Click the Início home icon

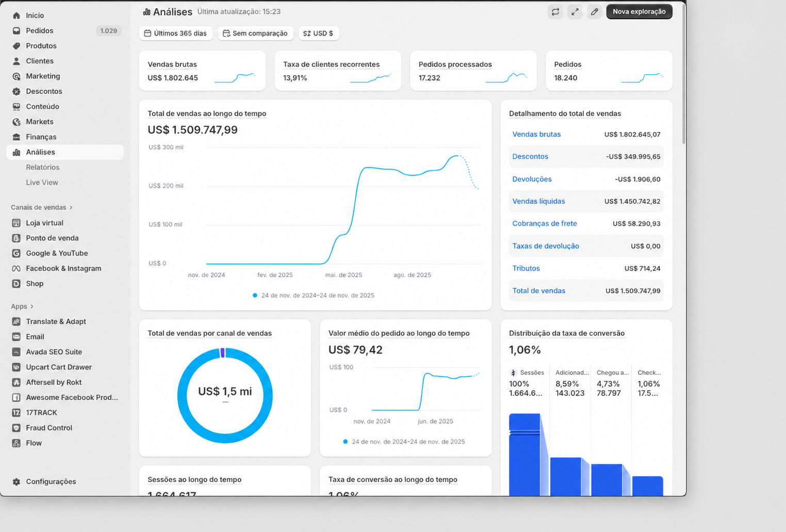pyautogui.click(x=17, y=15)
